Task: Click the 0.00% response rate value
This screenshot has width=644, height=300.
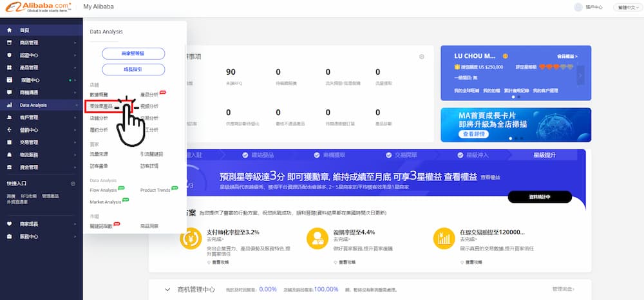Action: point(268,289)
